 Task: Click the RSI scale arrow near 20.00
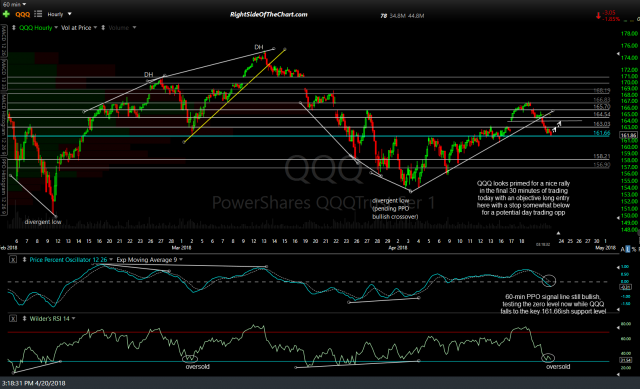(x=618, y=374)
